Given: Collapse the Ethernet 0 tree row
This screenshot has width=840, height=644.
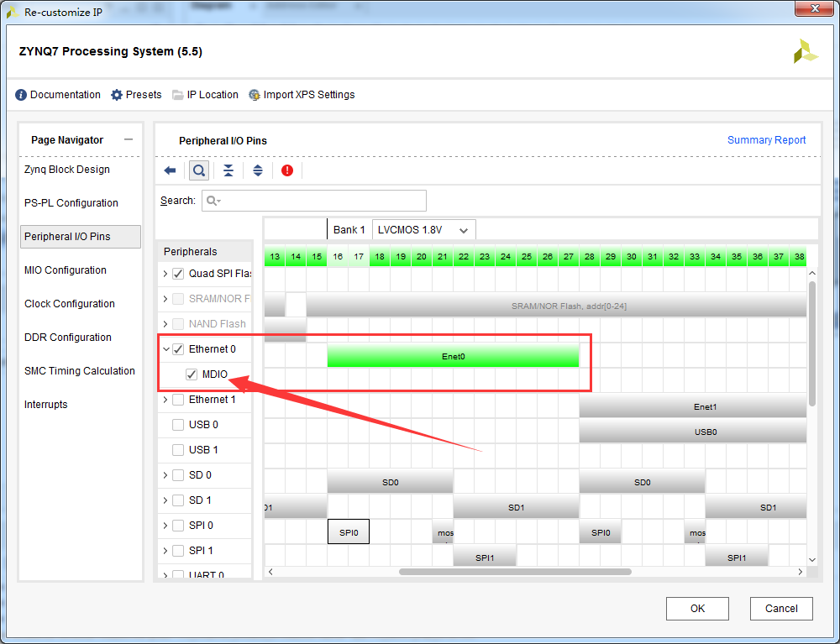Looking at the screenshot, I should [166, 349].
